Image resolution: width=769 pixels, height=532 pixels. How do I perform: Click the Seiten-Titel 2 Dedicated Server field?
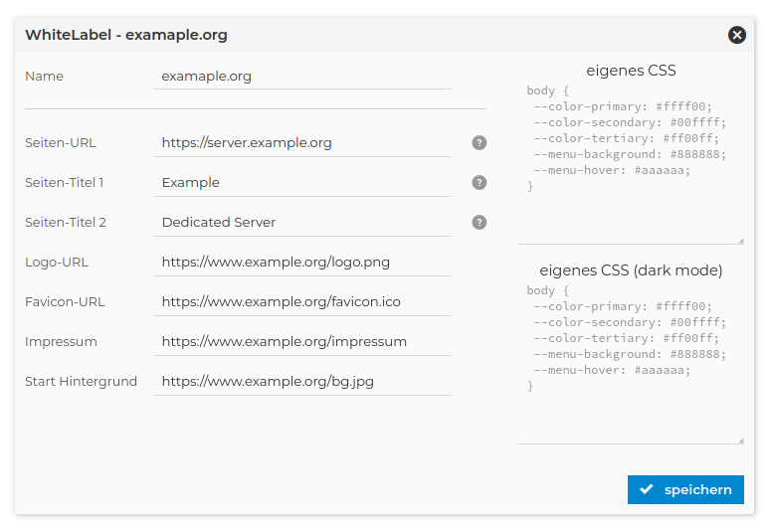click(x=301, y=222)
